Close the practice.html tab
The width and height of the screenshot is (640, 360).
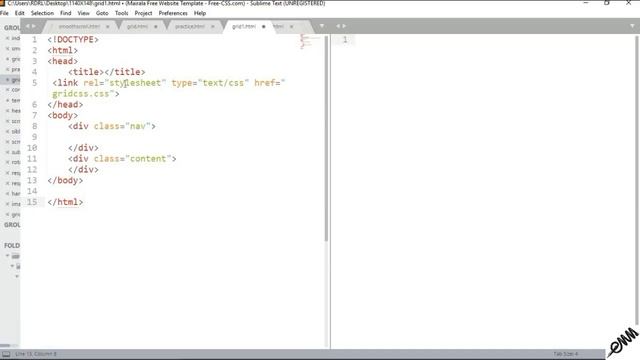pyautogui.click(x=213, y=27)
